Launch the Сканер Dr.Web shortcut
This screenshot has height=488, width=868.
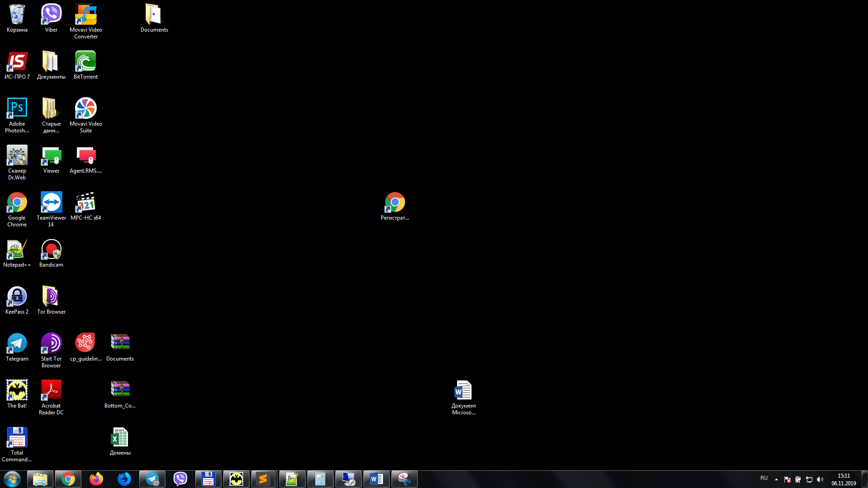(17, 162)
